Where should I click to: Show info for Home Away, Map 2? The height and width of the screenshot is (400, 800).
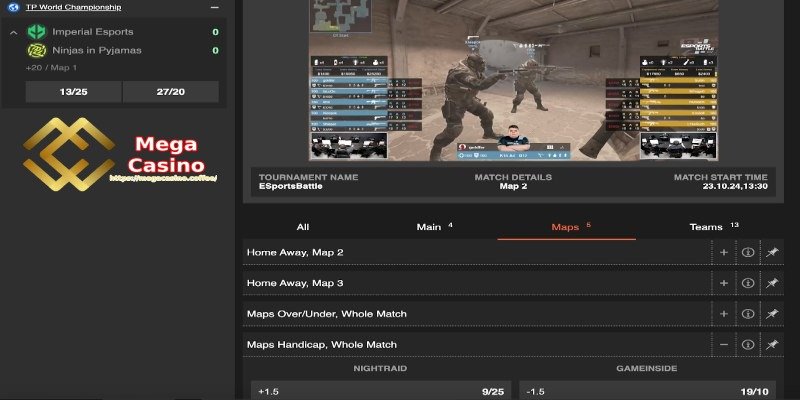748,253
